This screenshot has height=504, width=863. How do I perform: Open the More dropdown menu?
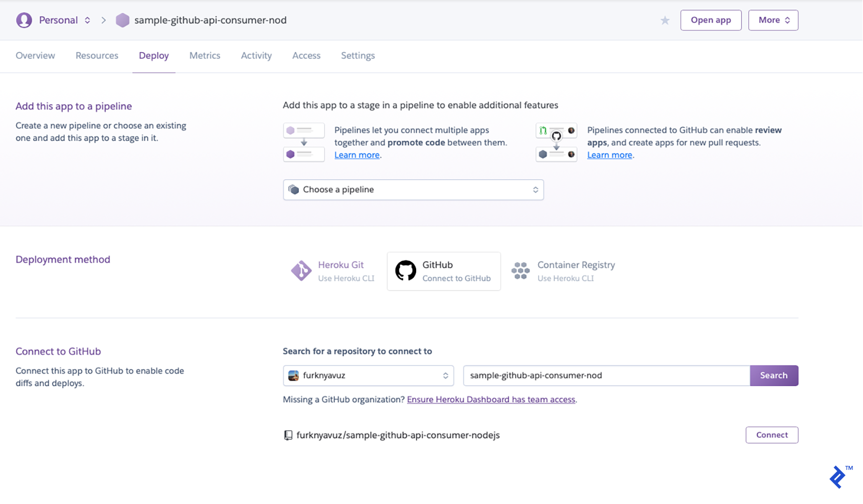pyautogui.click(x=773, y=20)
